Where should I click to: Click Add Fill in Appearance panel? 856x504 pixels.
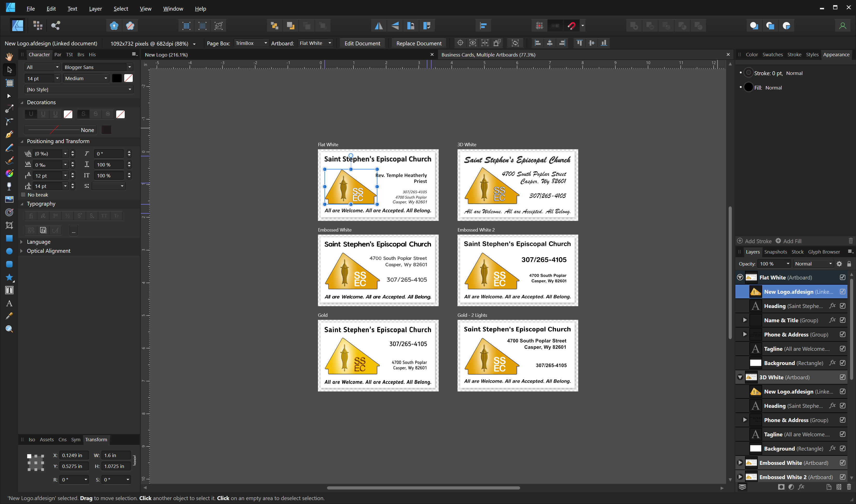point(788,241)
